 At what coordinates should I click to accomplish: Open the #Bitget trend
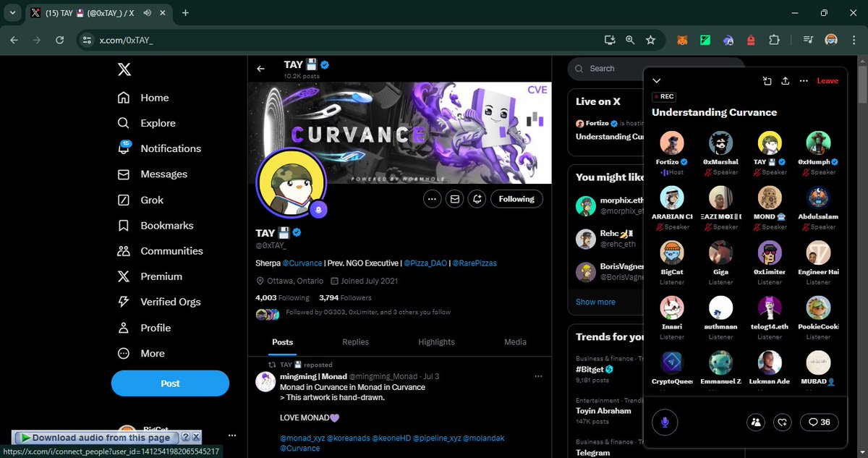point(594,369)
